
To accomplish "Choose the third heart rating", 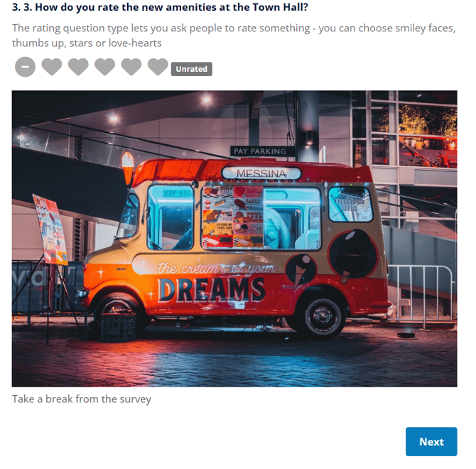I will click(104, 67).
